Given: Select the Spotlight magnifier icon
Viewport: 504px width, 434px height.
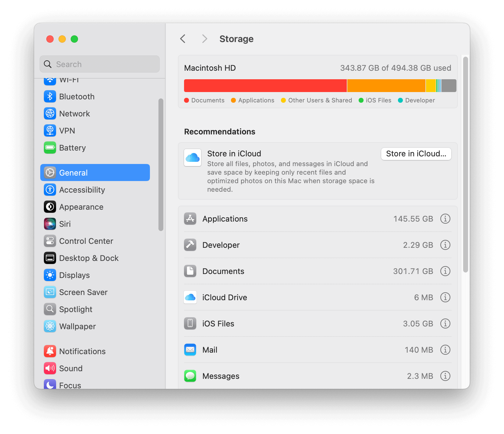Looking at the screenshot, I should tap(50, 309).
